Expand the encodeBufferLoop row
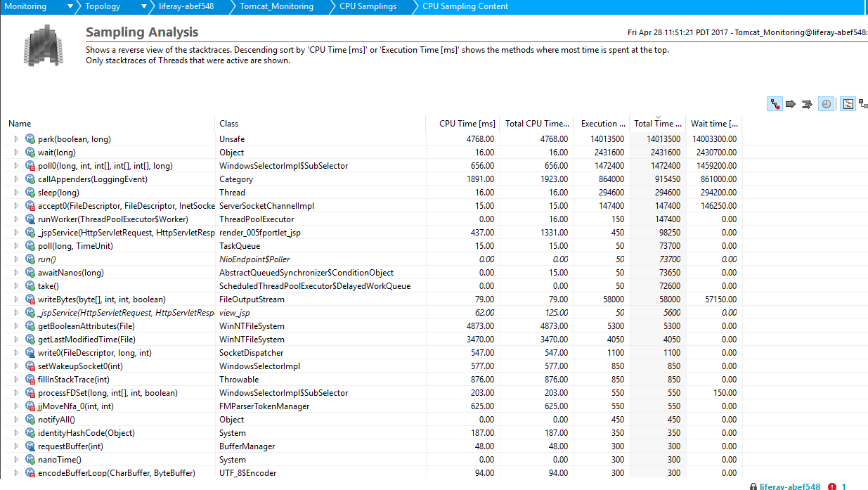 tap(17, 473)
